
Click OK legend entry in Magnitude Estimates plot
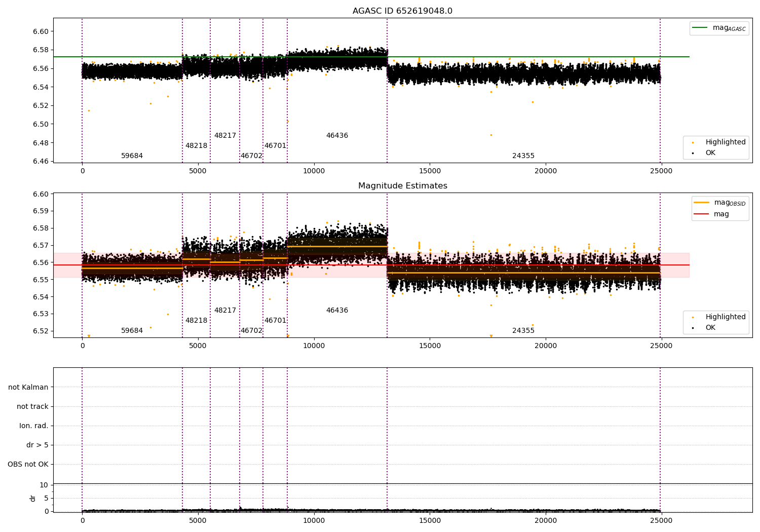point(710,328)
